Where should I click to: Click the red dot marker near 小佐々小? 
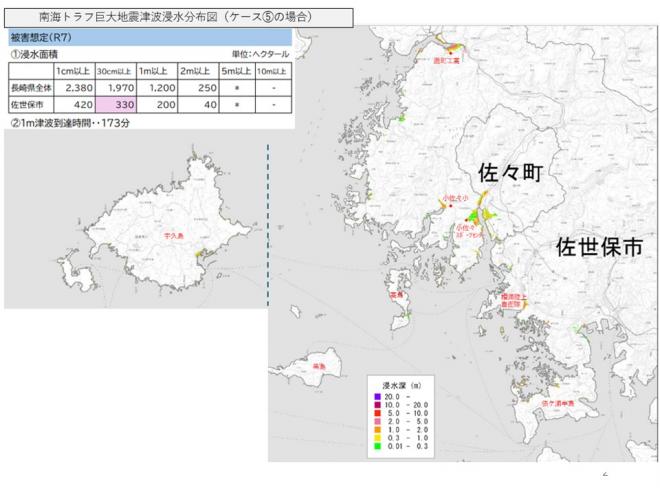coord(451,206)
